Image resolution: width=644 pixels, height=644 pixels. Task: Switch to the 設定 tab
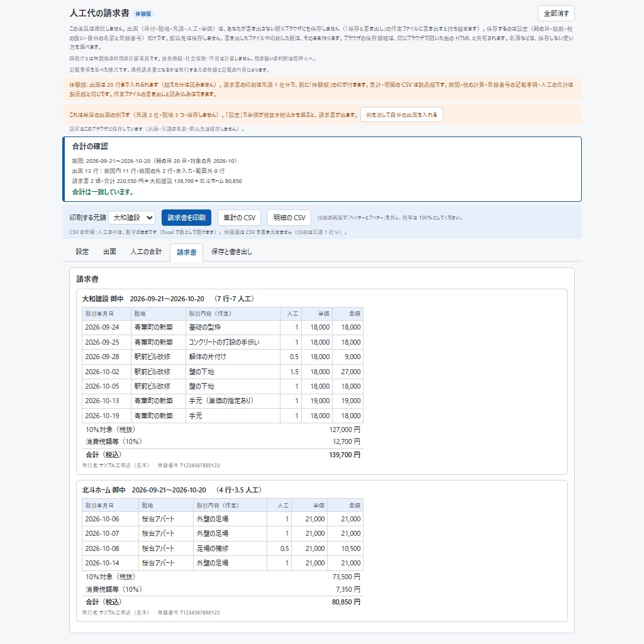[x=82, y=252]
